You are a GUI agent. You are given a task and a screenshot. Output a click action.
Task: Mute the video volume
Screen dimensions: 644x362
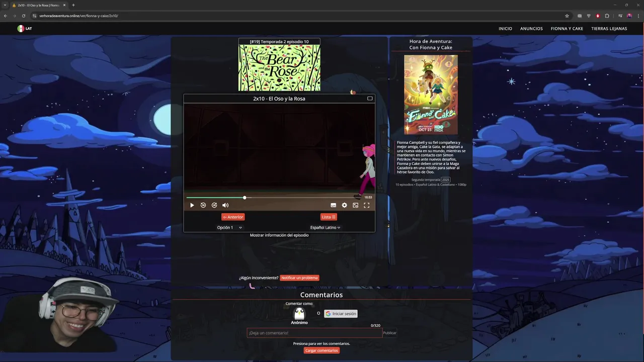pyautogui.click(x=225, y=205)
